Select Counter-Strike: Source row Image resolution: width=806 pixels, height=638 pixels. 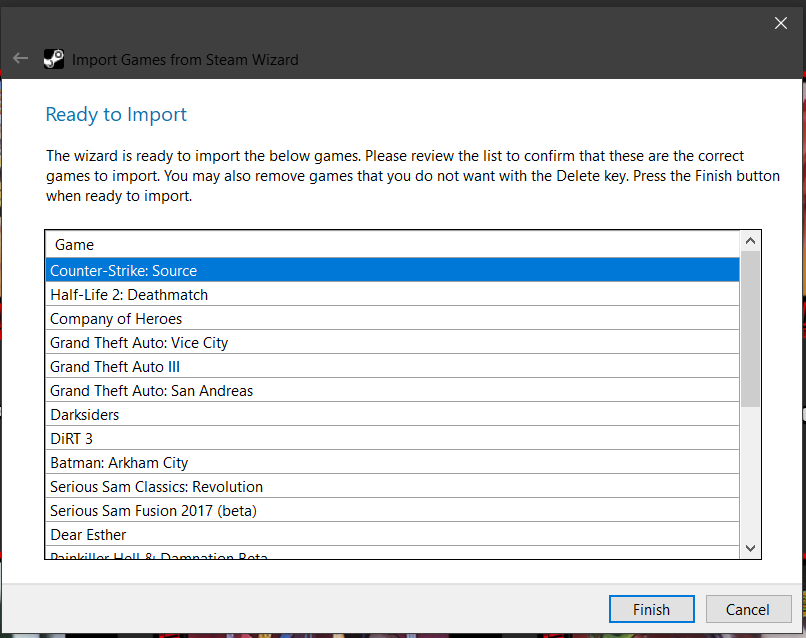click(392, 270)
